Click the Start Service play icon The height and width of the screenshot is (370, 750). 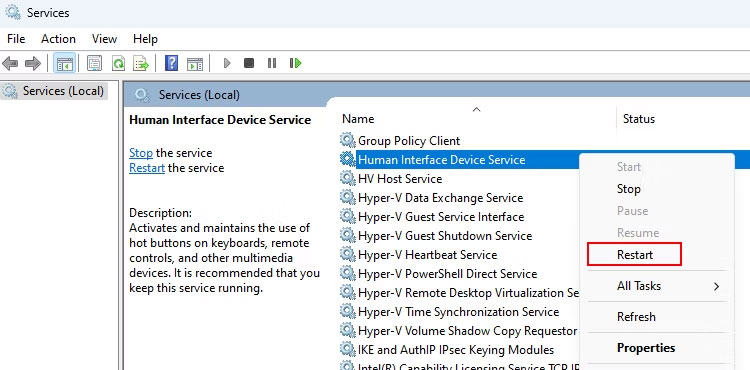point(227,63)
